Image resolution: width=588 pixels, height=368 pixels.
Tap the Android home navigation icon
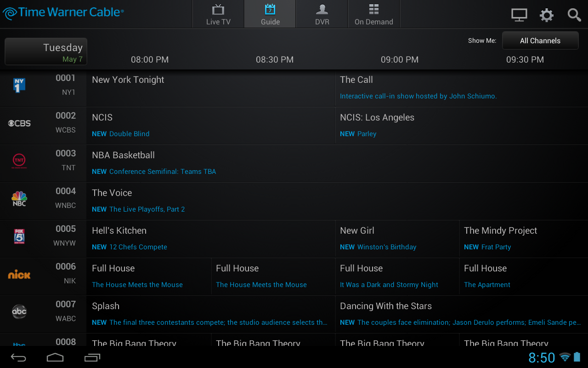pos(55,357)
